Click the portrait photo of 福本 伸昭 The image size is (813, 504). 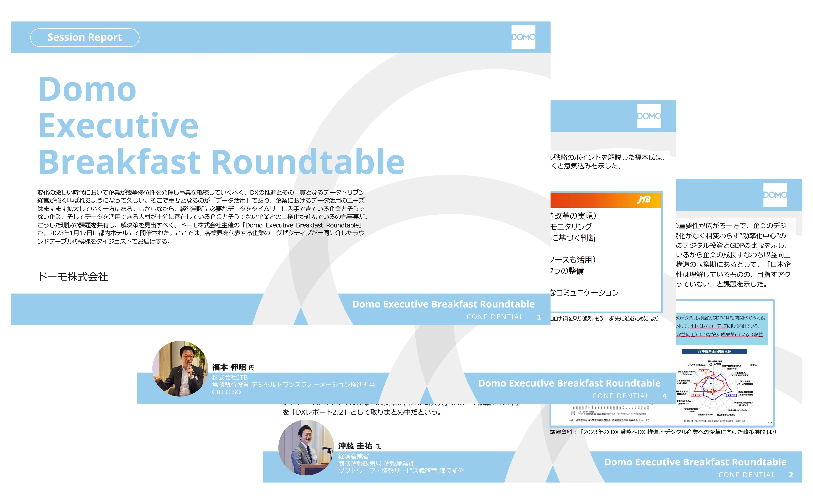click(x=180, y=368)
